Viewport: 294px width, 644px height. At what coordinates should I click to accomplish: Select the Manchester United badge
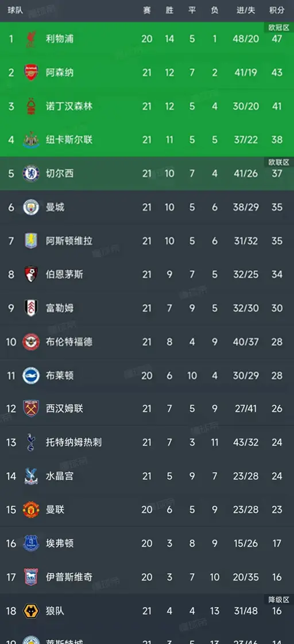[31, 510]
